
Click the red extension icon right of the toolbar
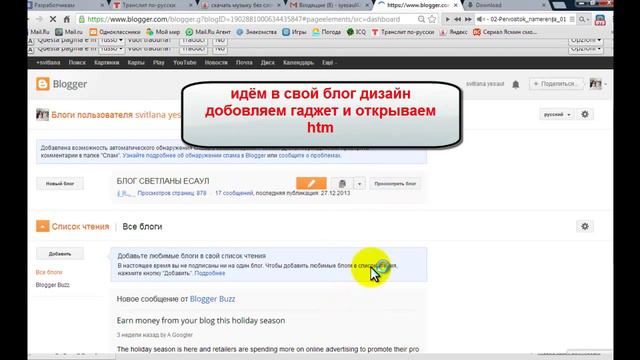tap(600, 20)
